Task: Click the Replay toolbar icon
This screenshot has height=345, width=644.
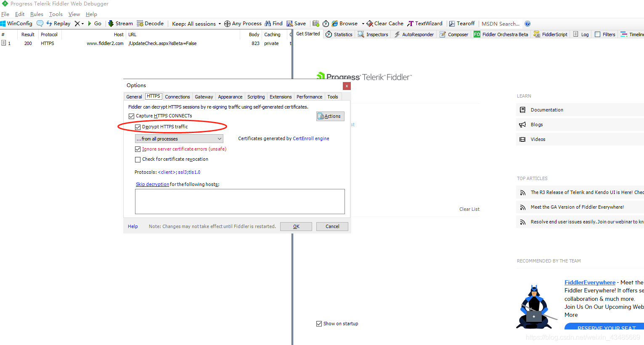Action: click(49, 24)
